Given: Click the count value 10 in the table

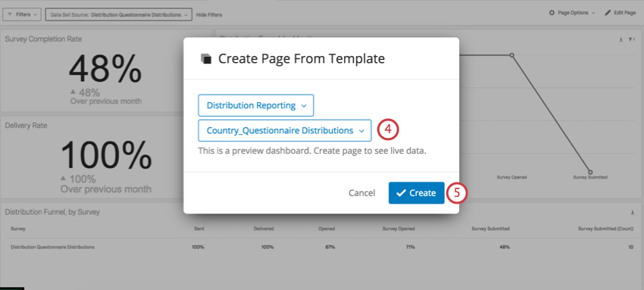Looking at the screenshot, I should pos(631,248).
